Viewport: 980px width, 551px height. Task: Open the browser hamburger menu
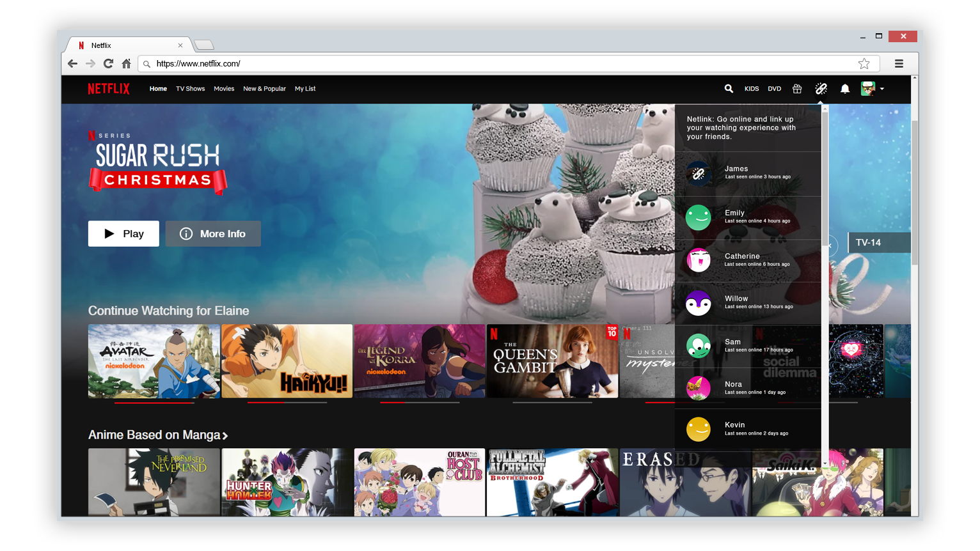899,63
